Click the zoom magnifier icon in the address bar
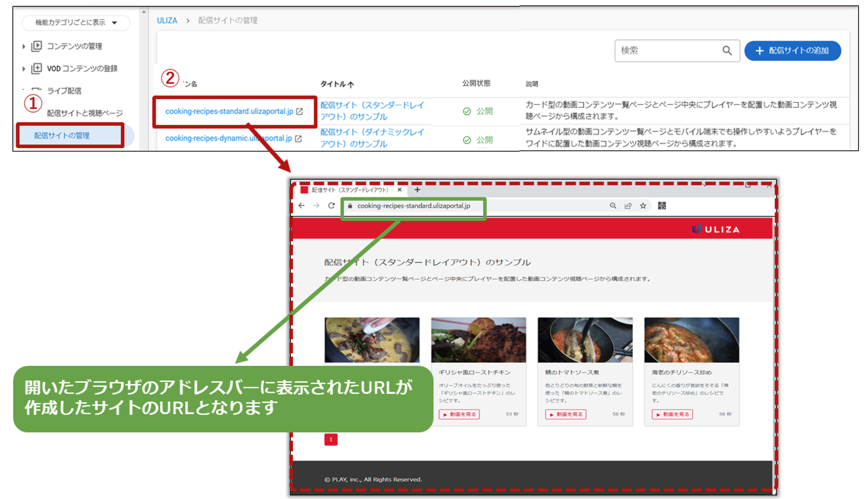Image resolution: width=868 pixels, height=499 pixels. 613,205
